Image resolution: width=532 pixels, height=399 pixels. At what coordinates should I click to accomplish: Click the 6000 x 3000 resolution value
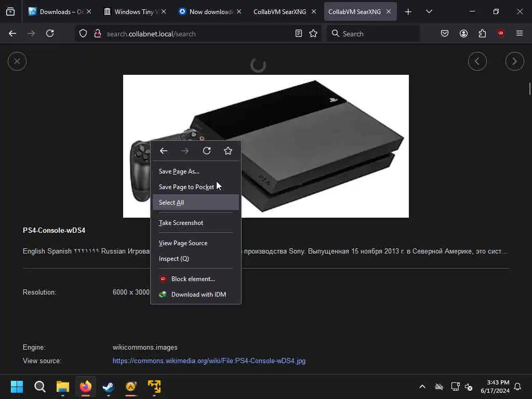coord(131,292)
